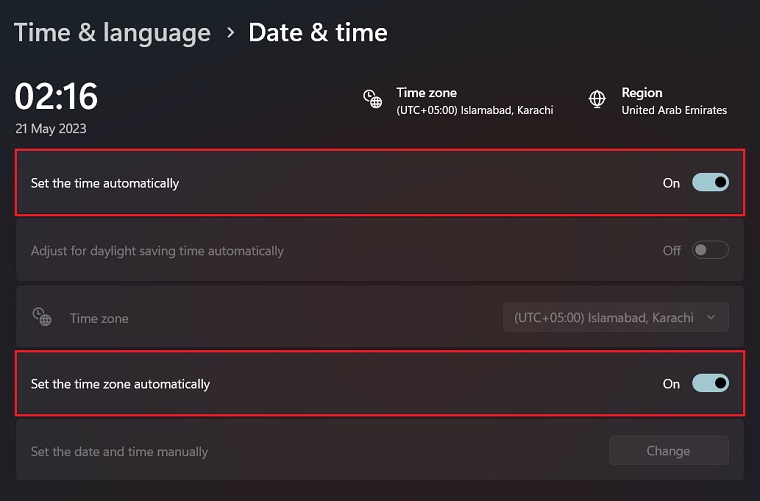The image size is (760, 501).
Task: Click the Set the date and time manually label
Action: [120, 451]
